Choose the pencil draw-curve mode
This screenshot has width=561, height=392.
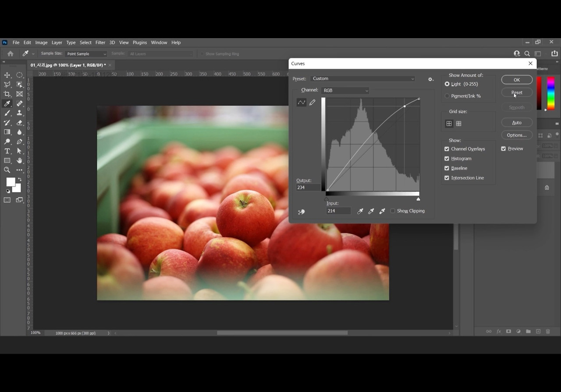(x=312, y=103)
